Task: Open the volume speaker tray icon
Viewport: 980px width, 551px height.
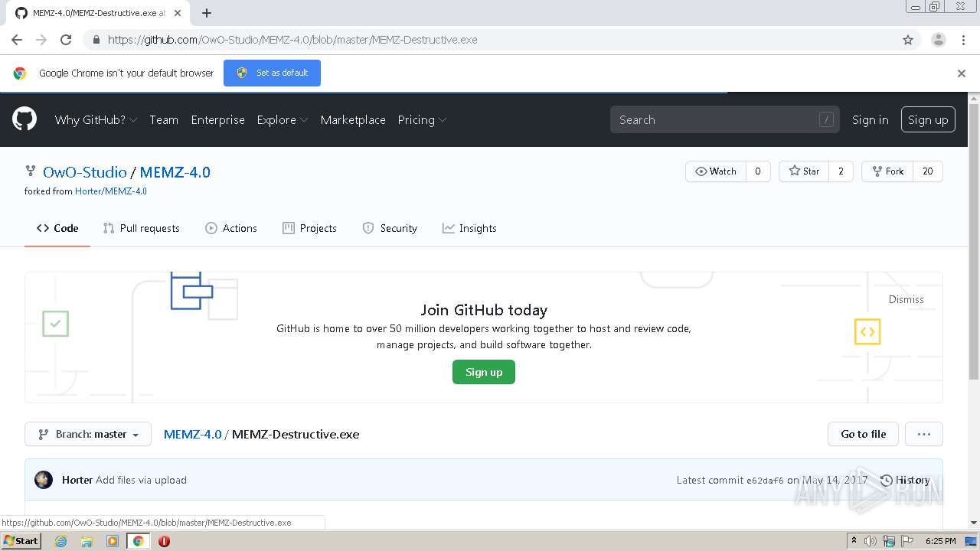Action: pos(871,541)
